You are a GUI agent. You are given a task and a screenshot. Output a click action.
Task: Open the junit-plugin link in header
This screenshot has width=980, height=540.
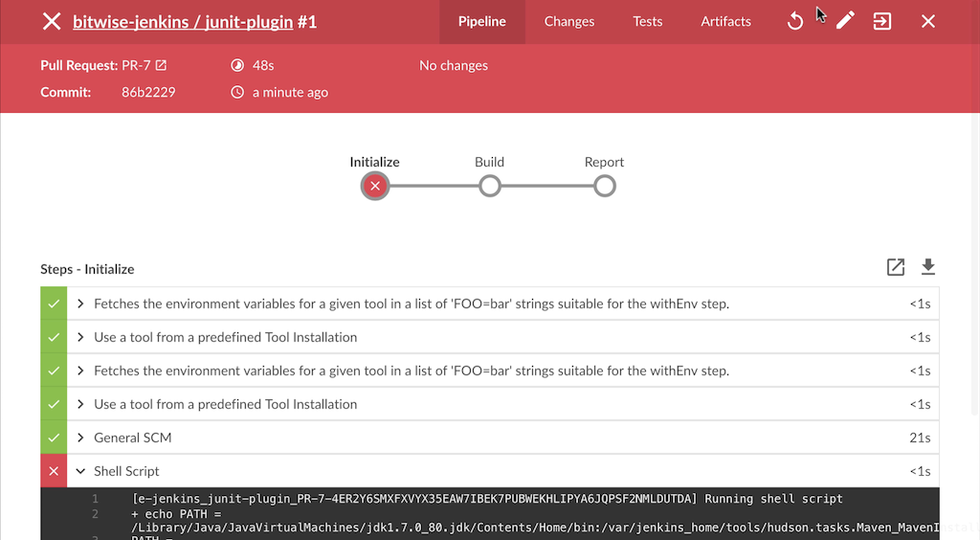(249, 21)
